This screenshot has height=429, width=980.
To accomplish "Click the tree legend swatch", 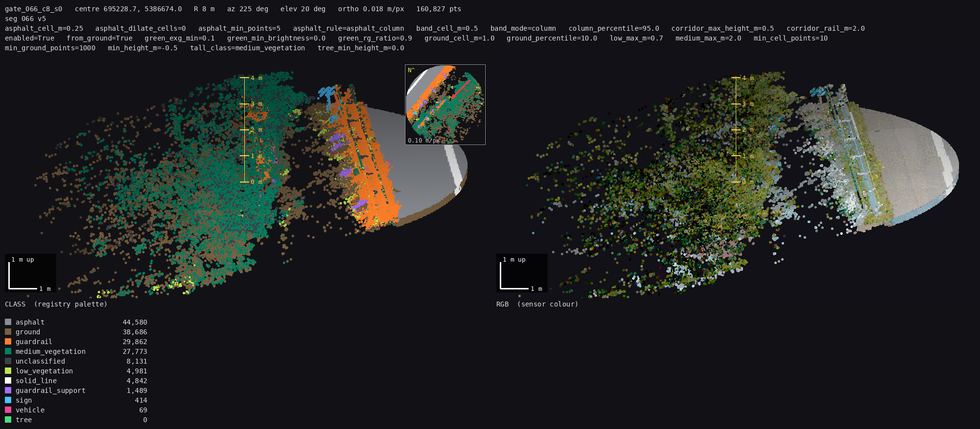I will [x=8, y=420].
